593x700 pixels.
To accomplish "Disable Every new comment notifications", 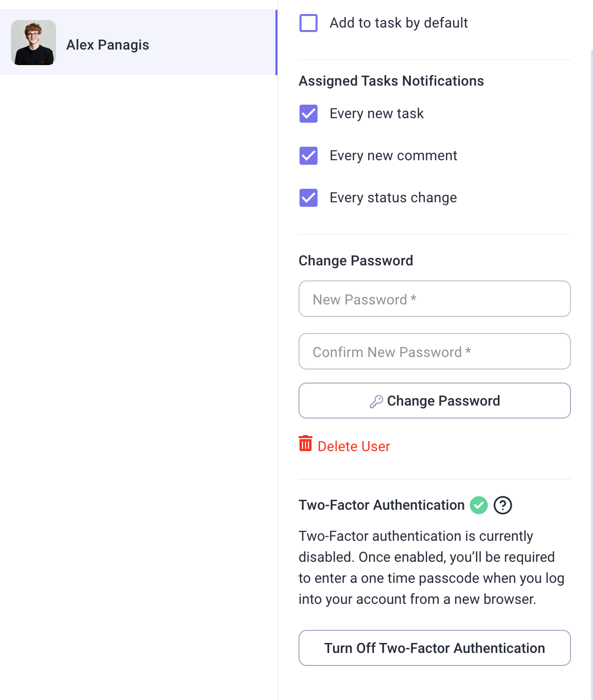I will [x=309, y=156].
